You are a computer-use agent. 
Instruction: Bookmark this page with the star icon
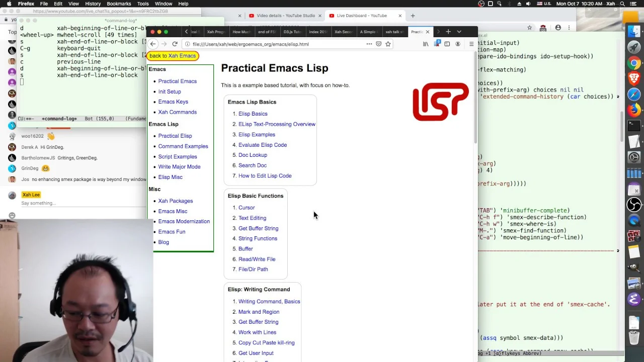click(388, 44)
